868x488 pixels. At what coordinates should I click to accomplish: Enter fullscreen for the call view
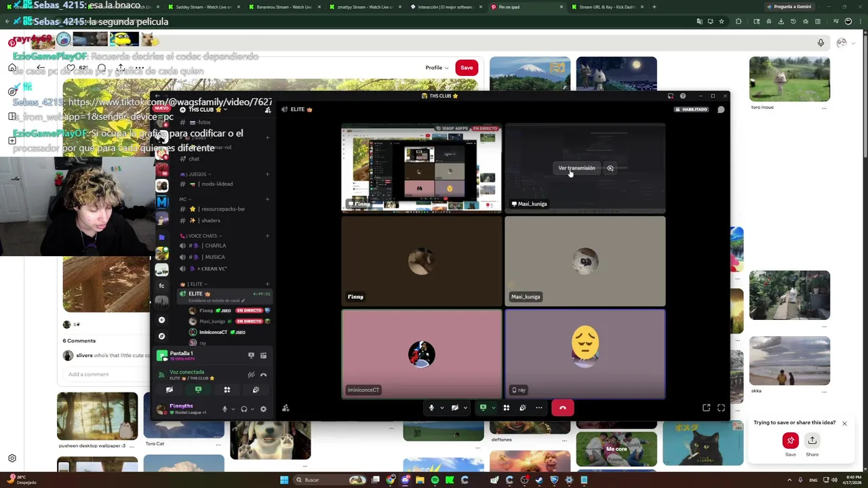[721, 408]
